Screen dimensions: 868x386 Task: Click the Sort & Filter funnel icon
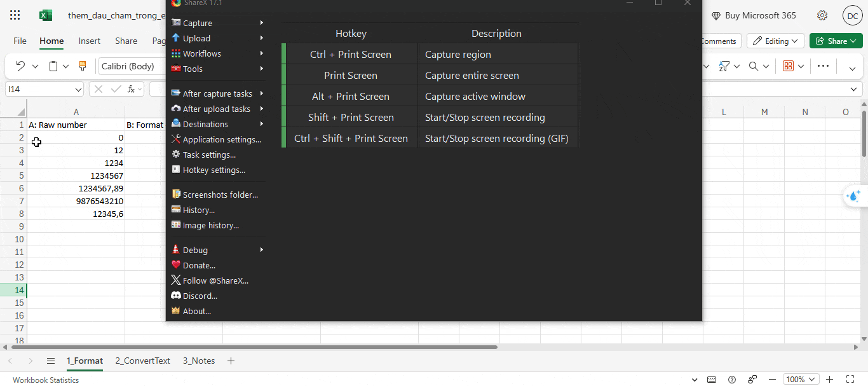(724, 66)
